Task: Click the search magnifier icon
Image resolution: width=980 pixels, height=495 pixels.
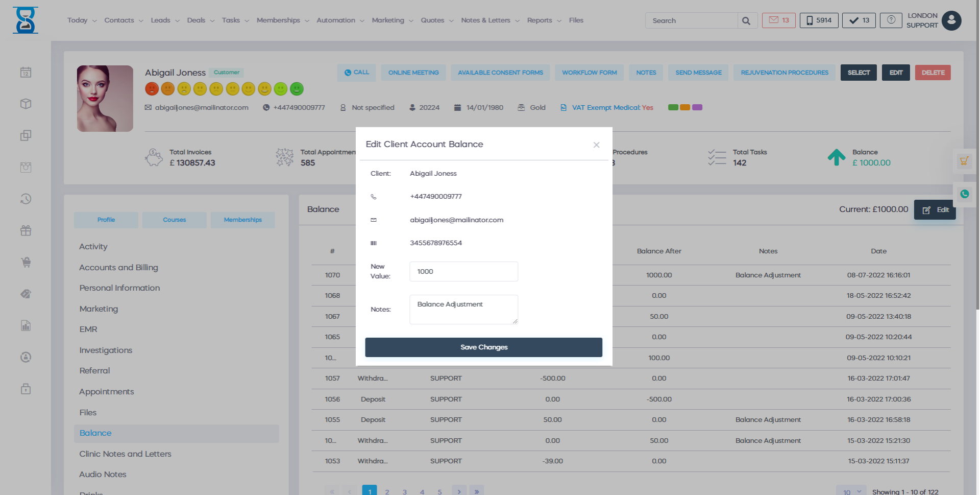Action: pos(746,21)
